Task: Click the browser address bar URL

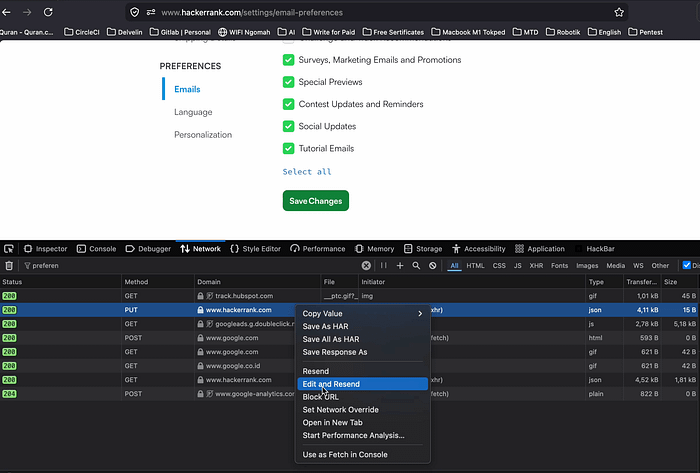Action: click(252, 12)
